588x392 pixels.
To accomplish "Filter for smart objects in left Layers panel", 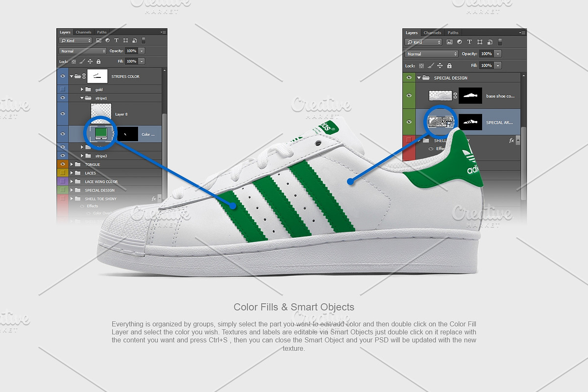I will [134, 41].
